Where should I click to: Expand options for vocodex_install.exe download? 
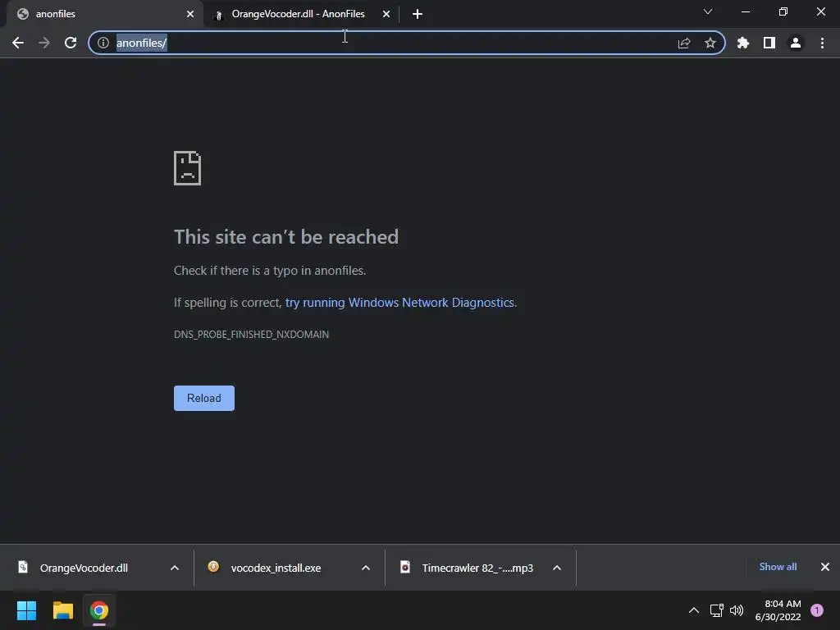coord(366,568)
